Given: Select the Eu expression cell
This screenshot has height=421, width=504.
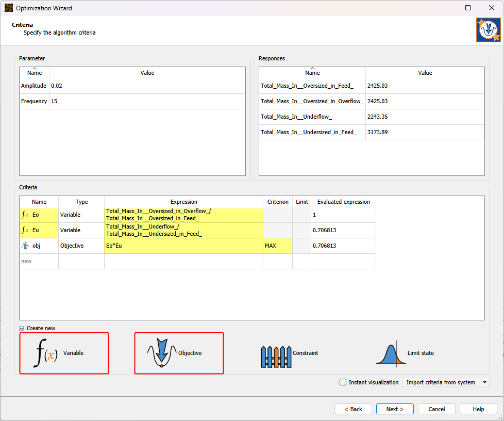Looking at the screenshot, I should pyautogui.click(x=183, y=231).
